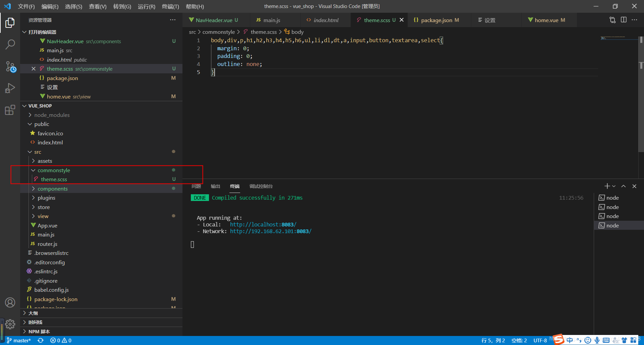This screenshot has width=644, height=345.
Task: Open theme.scss in the file tree
Action: pyautogui.click(x=54, y=179)
